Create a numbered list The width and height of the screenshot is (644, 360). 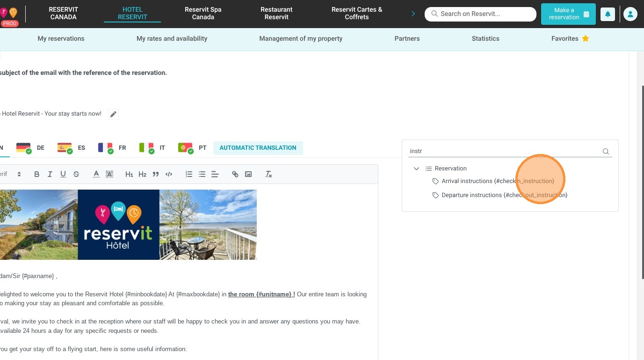[x=189, y=174]
